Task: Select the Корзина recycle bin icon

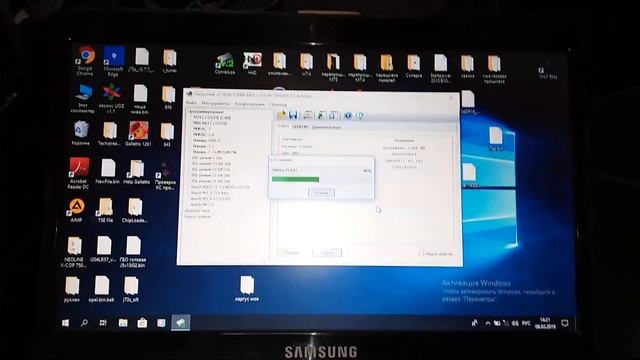Action: pos(81,133)
